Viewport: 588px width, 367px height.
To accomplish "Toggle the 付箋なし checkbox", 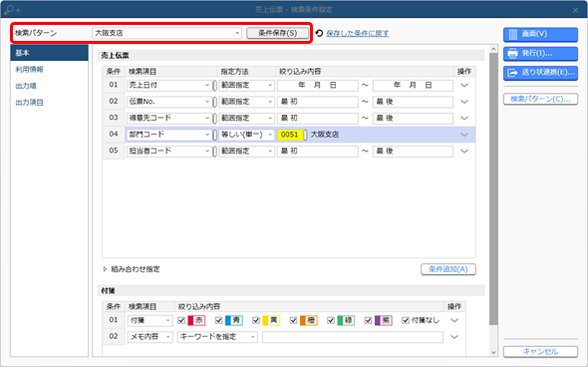I will tap(406, 320).
